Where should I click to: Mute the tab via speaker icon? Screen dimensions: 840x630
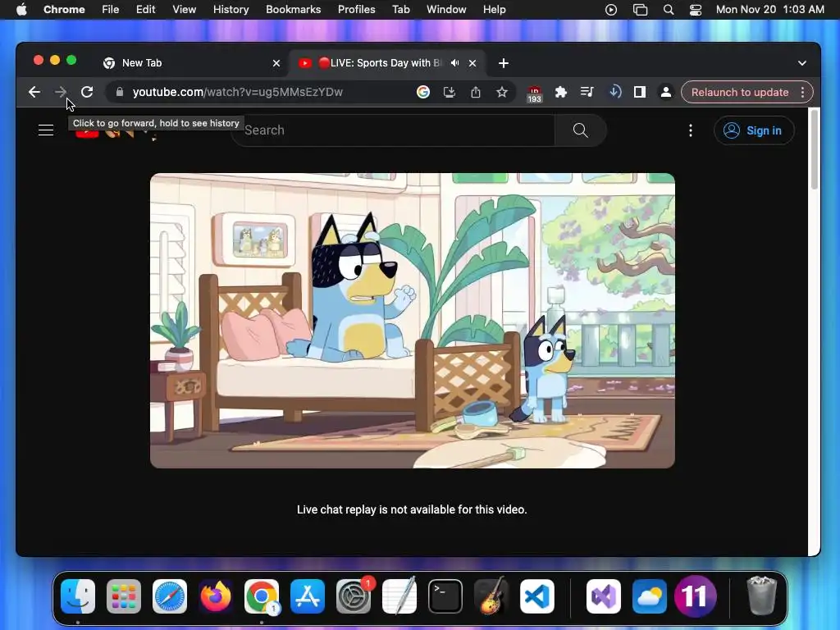tap(454, 62)
